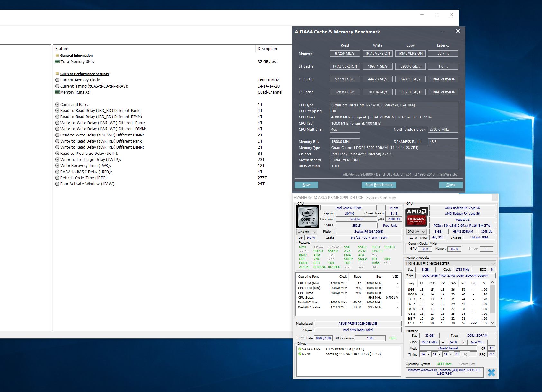The image size is (542, 392).
Task: Click the Current Performance Settings section icon
Action: click(57, 74)
